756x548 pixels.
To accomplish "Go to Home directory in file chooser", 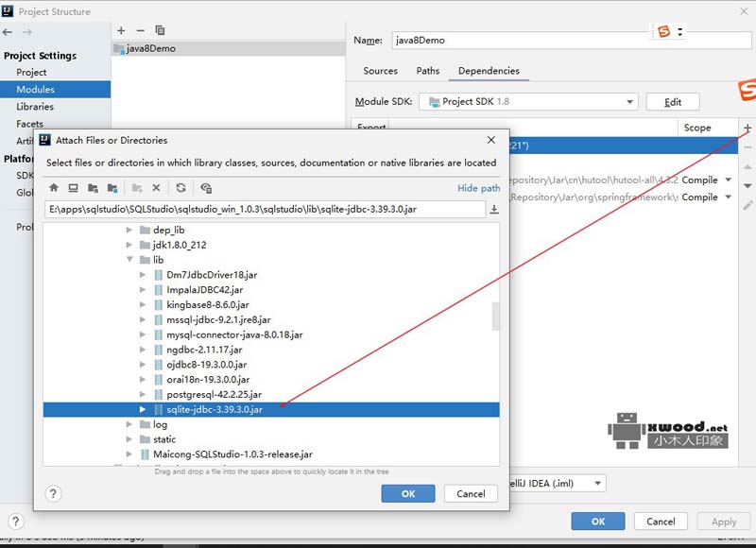I will pos(54,188).
